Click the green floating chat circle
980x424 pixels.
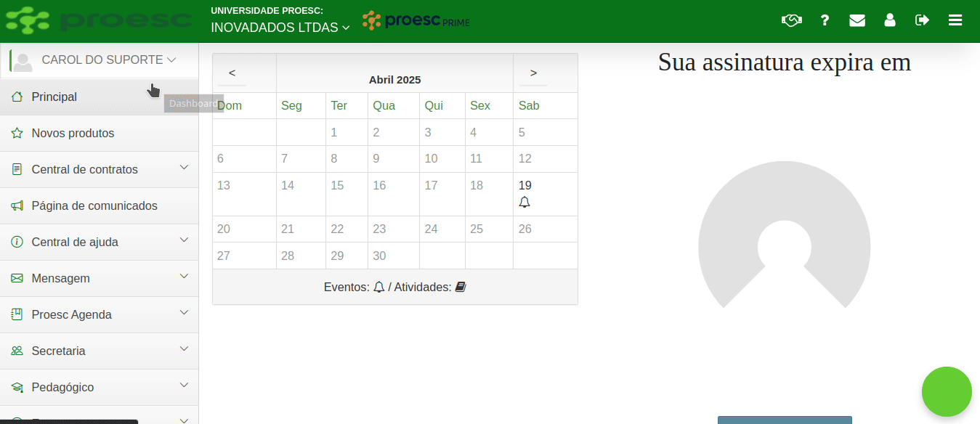(947, 392)
